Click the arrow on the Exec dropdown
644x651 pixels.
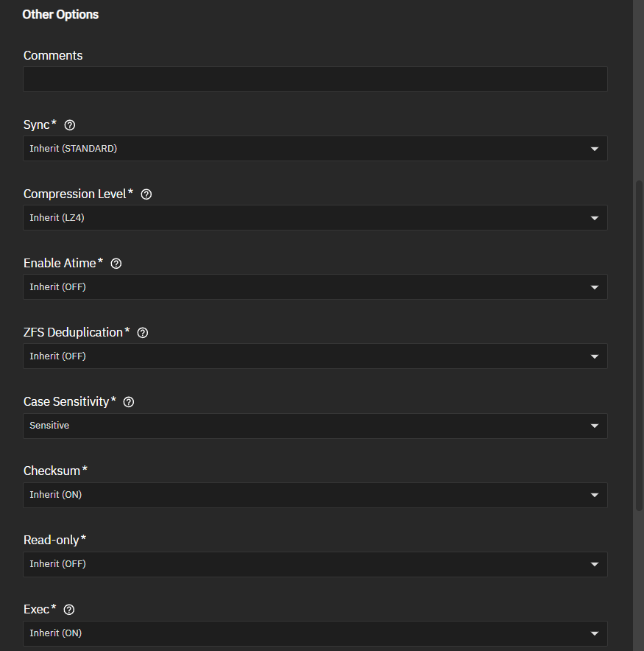[x=595, y=634]
